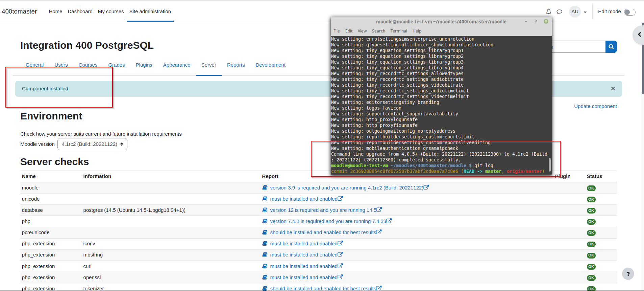Click external link icon in moodle version row

point(426,187)
